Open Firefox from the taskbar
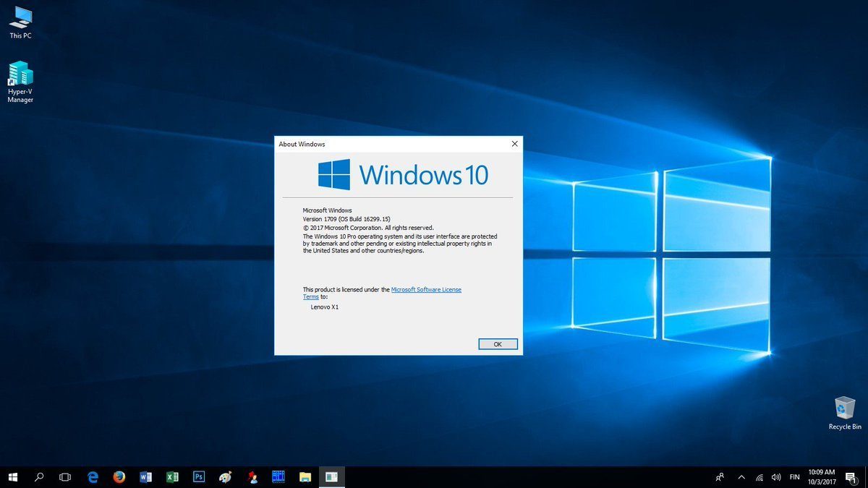The width and height of the screenshot is (868, 488). tap(119, 477)
